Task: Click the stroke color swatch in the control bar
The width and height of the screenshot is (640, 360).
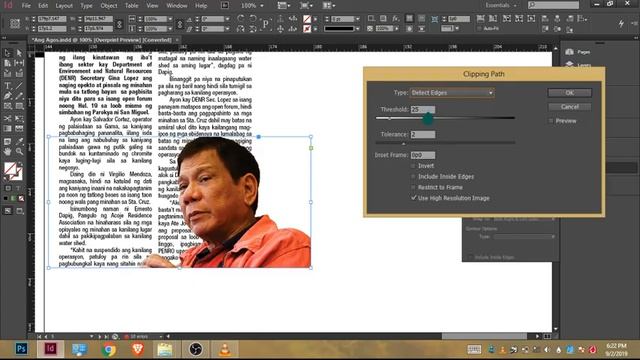Action: coord(307,29)
